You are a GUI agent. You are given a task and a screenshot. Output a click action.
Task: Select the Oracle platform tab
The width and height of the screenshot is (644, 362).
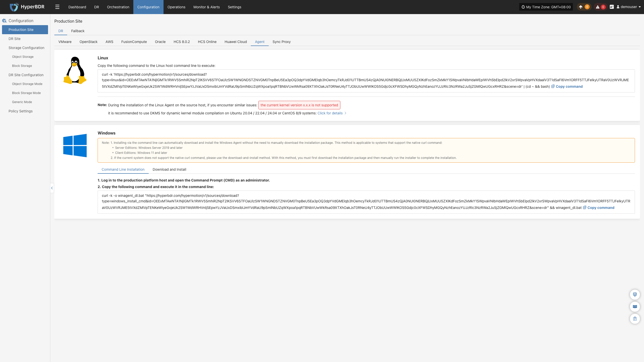160,42
